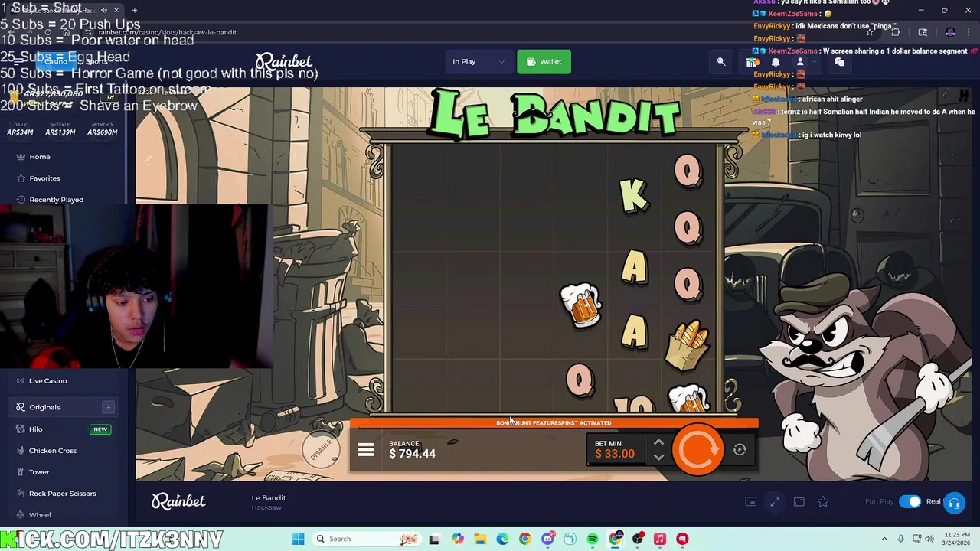Show hidden system tray icons
The image size is (980, 551).
pos(884,539)
